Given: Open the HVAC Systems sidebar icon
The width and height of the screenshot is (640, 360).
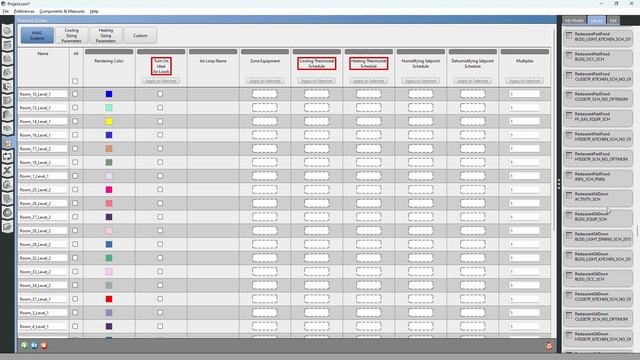Looking at the screenshot, I should 7,157.
